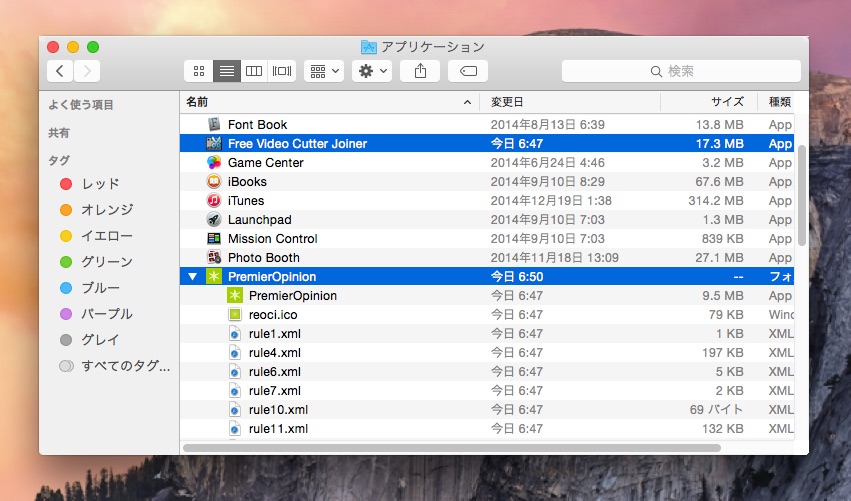
Task: Click the よく使う項目 sidebar heading
Action: pos(81,105)
